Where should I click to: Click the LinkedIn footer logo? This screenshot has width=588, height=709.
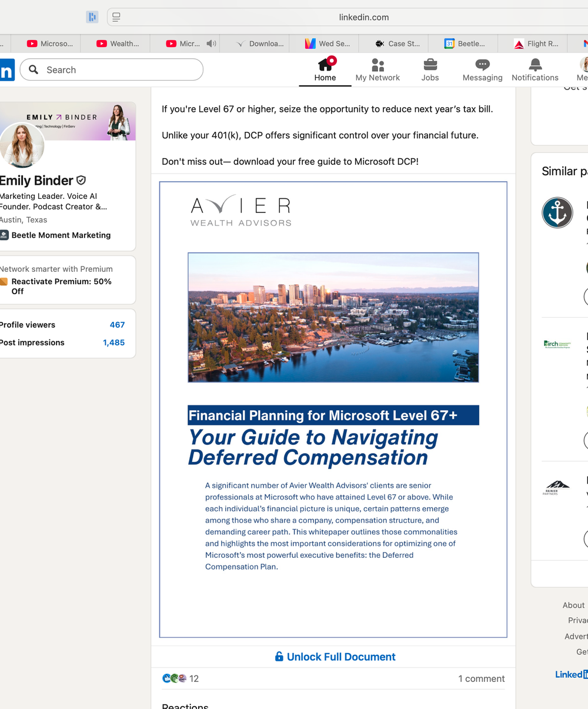coord(572,674)
